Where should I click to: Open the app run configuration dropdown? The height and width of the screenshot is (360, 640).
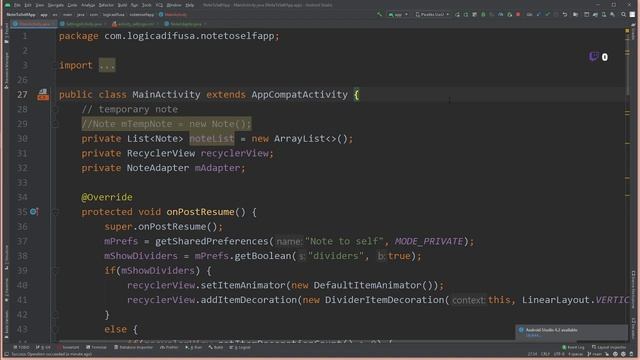tap(398, 14)
